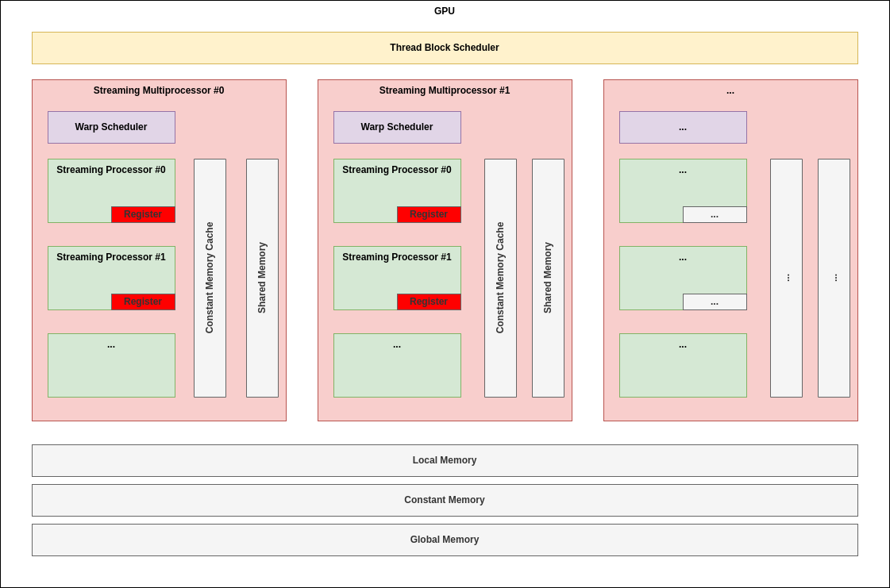Click red Register of Streaming Processor #1 in Multiprocessor #0
The height and width of the screenshot is (588, 890).
tap(143, 302)
